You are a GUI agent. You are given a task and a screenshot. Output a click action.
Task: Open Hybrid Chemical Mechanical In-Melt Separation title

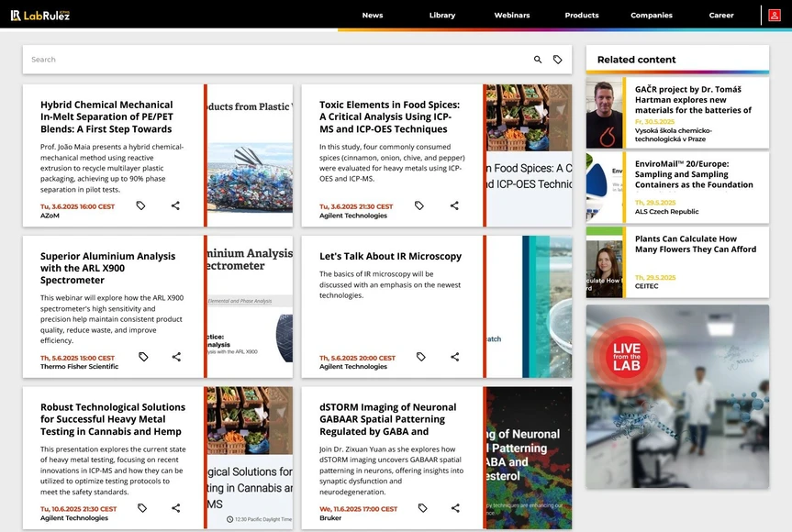tap(106, 116)
